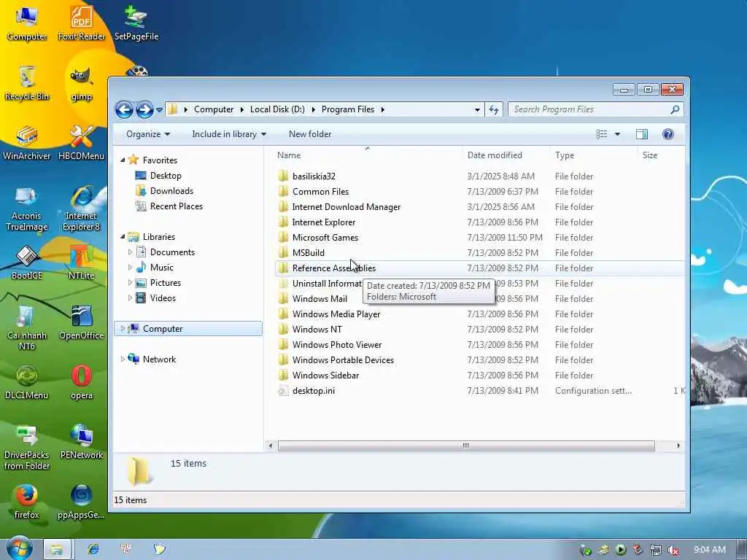Select Desktop under Favorites
The width and height of the screenshot is (747, 560).
pos(166,175)
